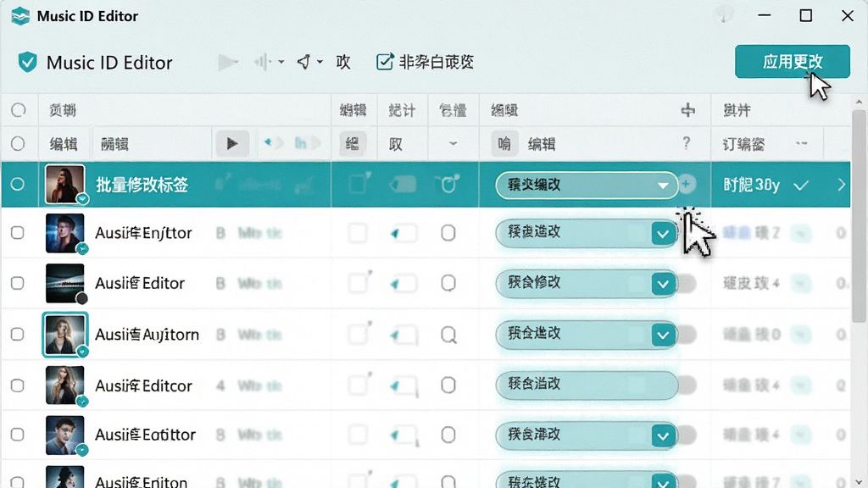This screenshot has width=868, height=488.
Task: Click the play button in the filter row
Action: tap(232, 144)
